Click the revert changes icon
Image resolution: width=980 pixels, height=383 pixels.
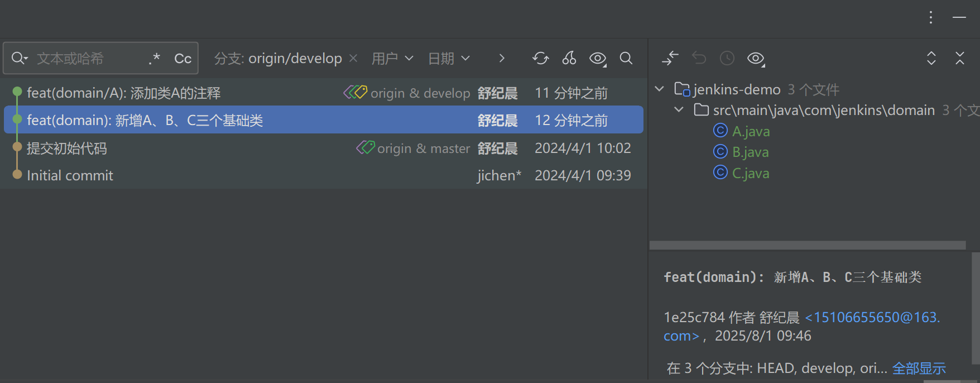[699, 58]
